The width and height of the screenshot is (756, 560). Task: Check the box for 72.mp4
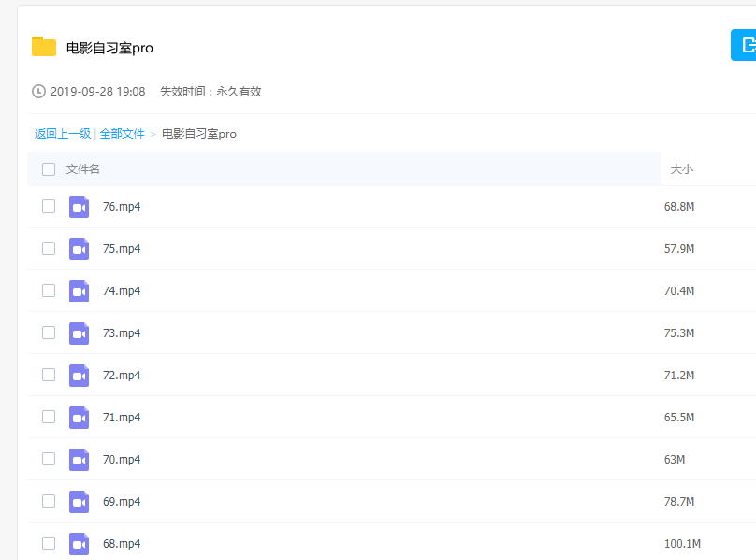pos(49,375)
